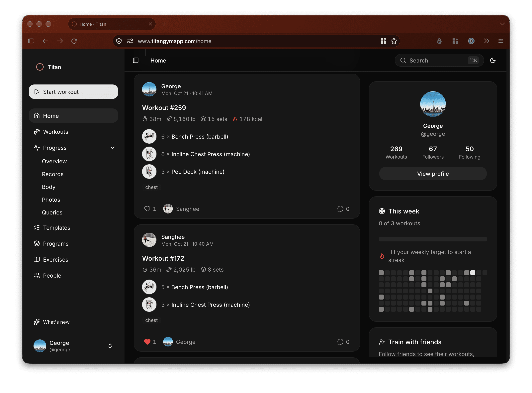Click the This week target icon
This screenshot has height=393, width=532.
coord(382,211)
